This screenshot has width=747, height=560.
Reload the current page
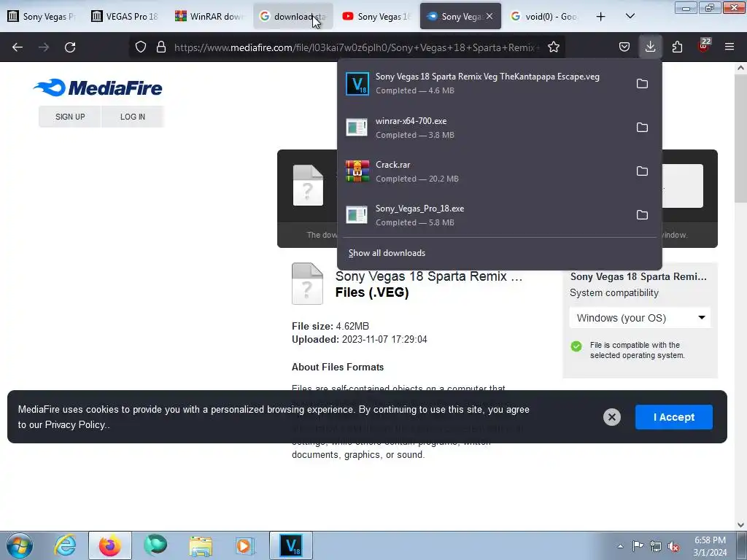coord(70,47)
